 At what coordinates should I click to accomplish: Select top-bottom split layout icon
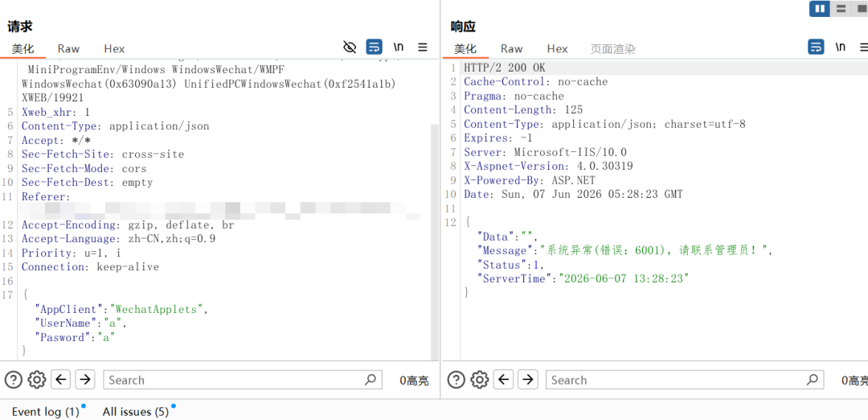[x=841, y=8]
